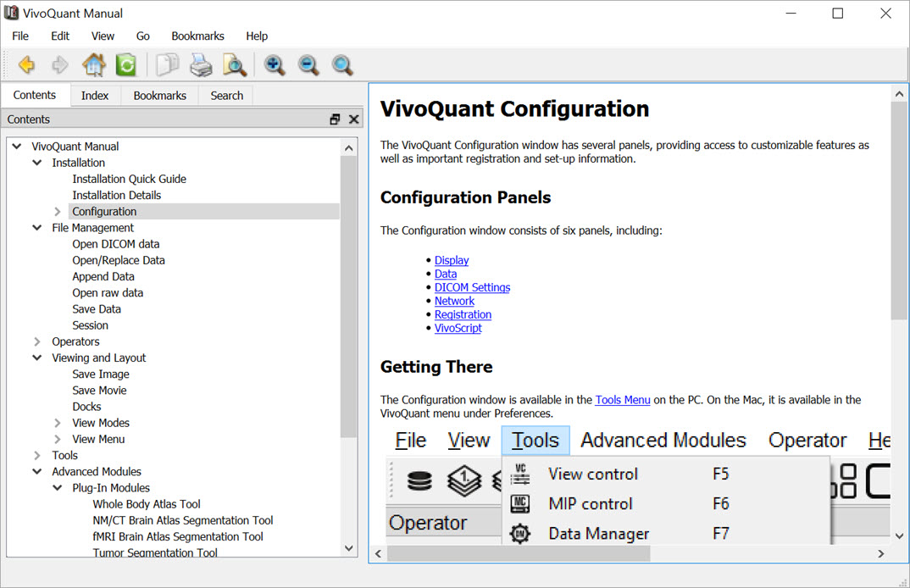Select Open raw data in contents tree
Image resolution: width=910 pixels, height=588 pixels.
[108, 293]
